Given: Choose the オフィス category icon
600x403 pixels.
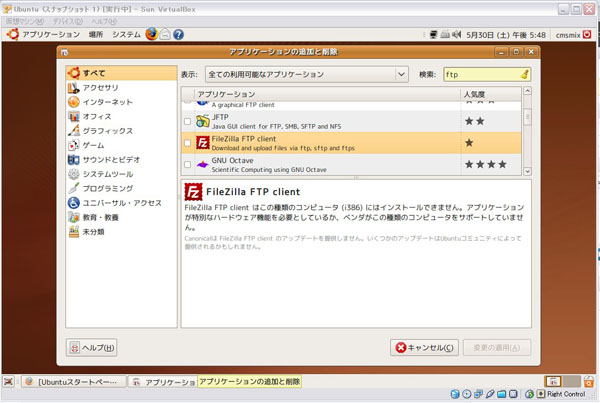Looking at the screenshot, I should [73, 116].
